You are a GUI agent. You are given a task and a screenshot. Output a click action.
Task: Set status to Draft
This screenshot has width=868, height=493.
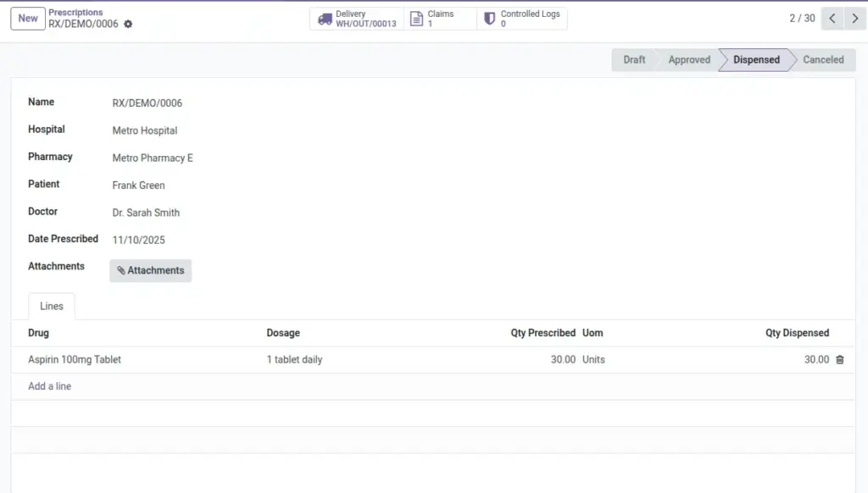coord(634,60)
